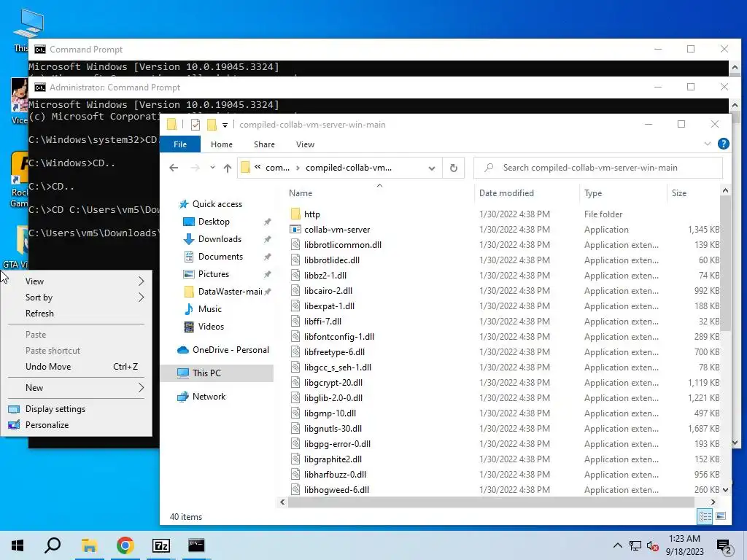747x560 pixels.
Task: Switch to Large icons view in the status bar
Action: tap(721, 516)
